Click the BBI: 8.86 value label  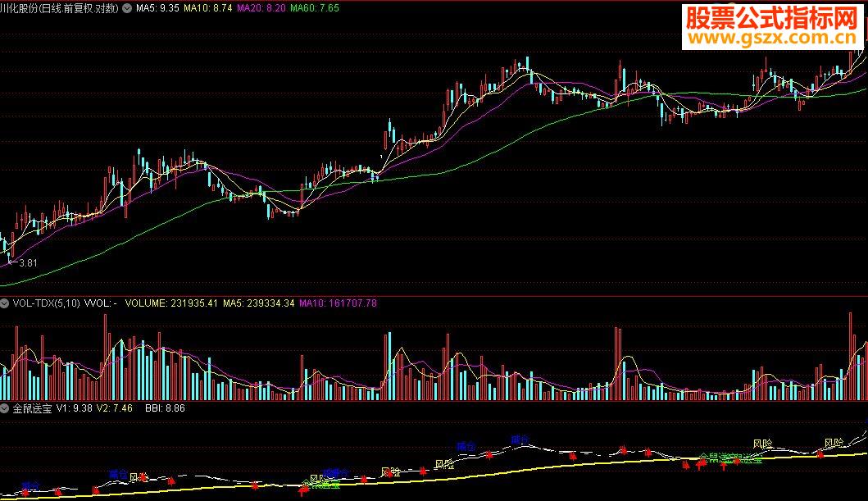coord(165,408)
